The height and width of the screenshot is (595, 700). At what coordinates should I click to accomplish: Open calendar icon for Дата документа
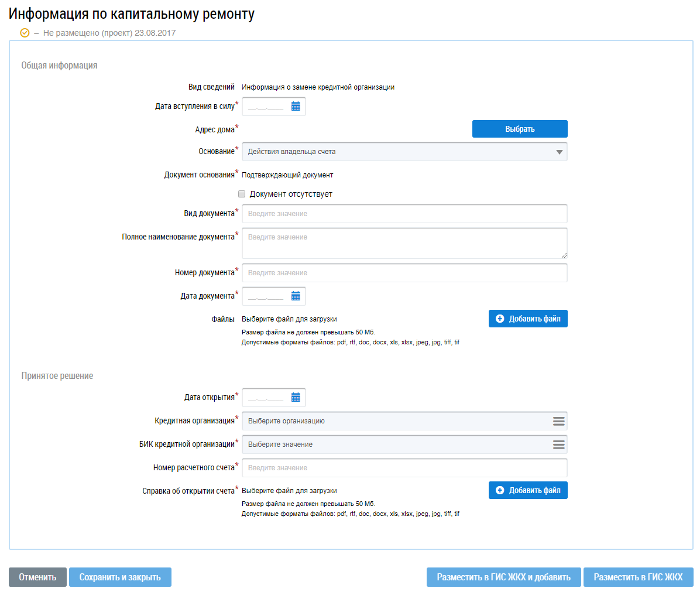pos(296,296)
